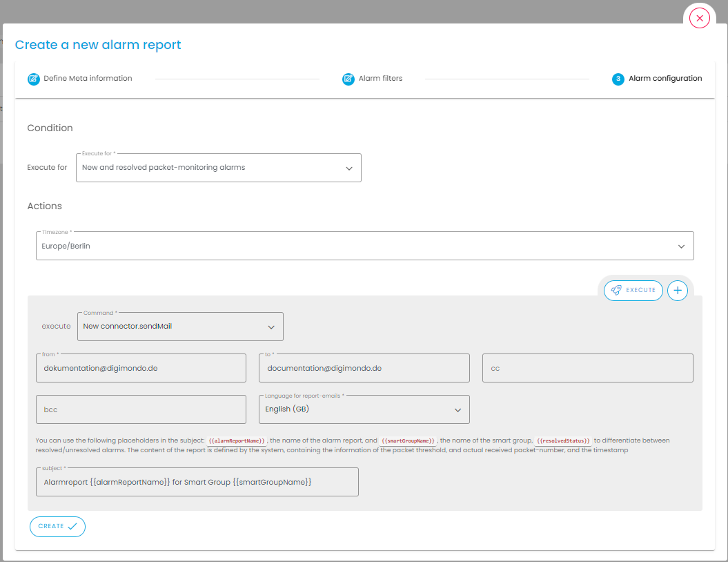
Task: Go to Define Meta information step
Action: [88, 79]
